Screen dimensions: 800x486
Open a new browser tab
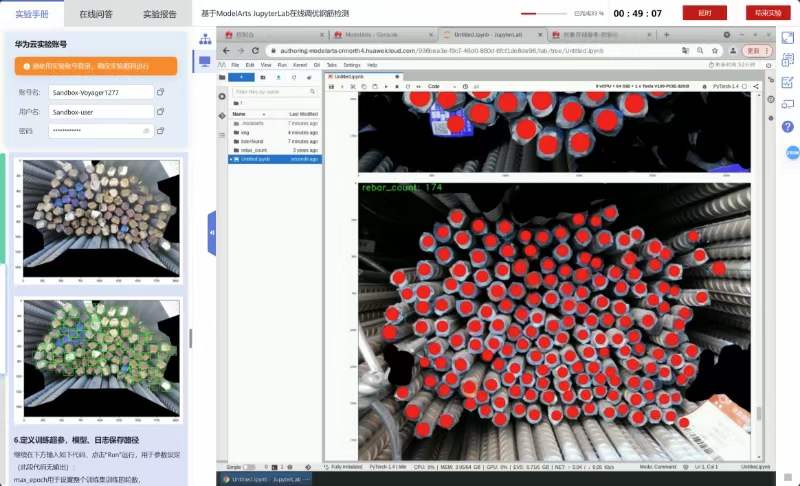point(666,35)
